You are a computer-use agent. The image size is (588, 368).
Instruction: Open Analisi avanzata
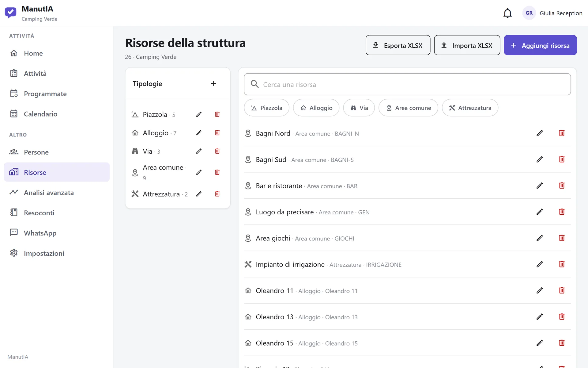(57, 193)
